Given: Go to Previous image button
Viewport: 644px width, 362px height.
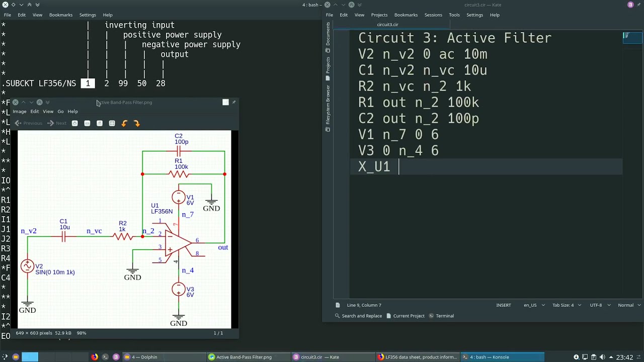Looking at the screenshot, I should pyautogui.click(x=28, y=123).
